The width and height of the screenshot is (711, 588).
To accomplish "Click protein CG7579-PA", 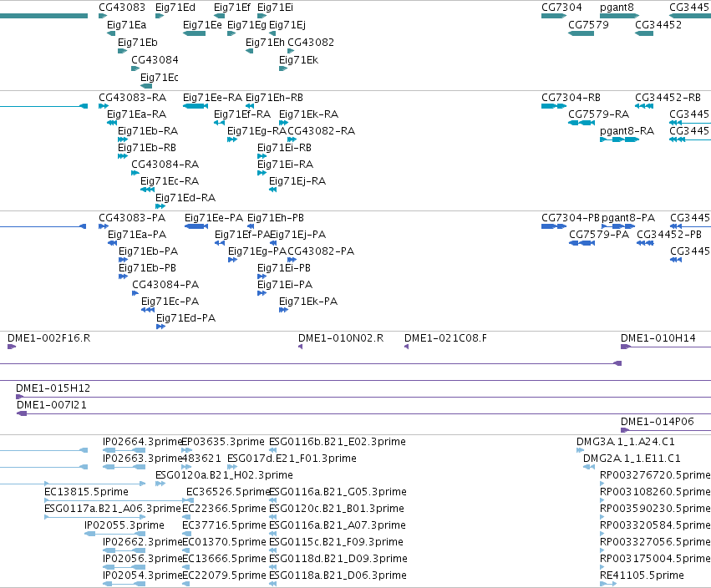I will [599, 235].
